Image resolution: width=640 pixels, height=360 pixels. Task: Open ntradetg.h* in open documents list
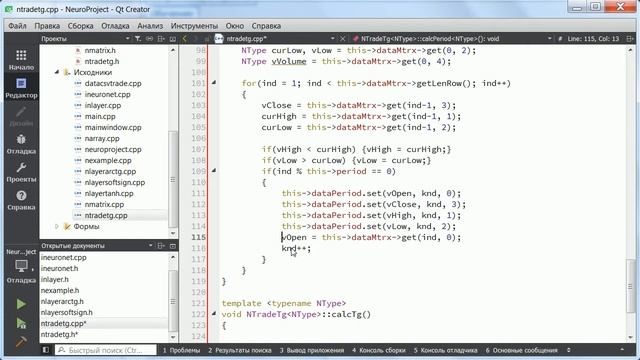60,334
